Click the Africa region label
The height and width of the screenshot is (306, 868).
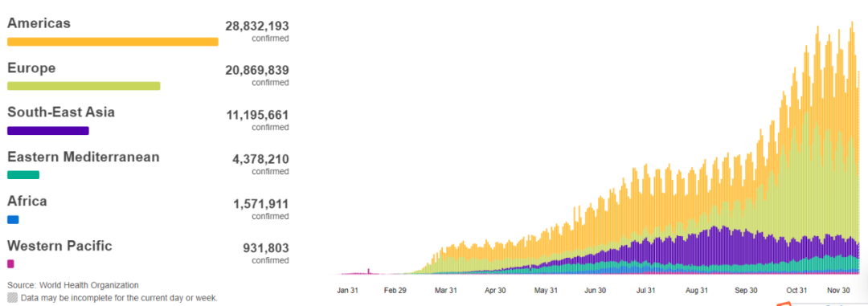[27, 201]
